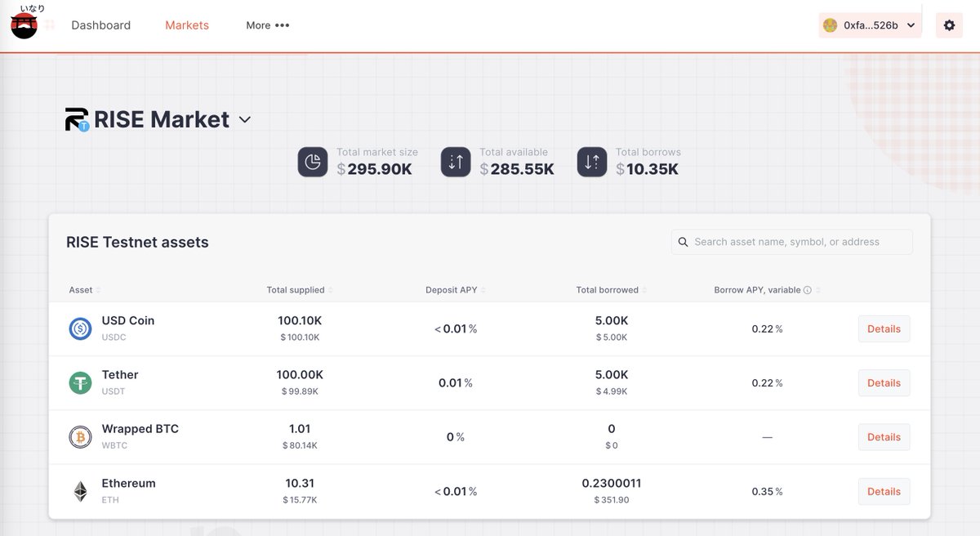The width and height of the screenshot is (980, 536).
Task: Click the Ethereum asset name
Action: tap(128, 483)
